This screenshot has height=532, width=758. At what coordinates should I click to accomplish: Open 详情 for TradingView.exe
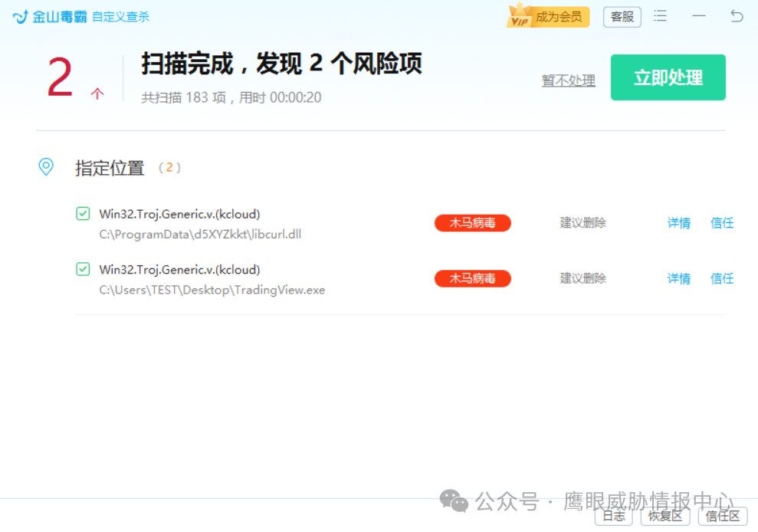click(x=679, y=278)
